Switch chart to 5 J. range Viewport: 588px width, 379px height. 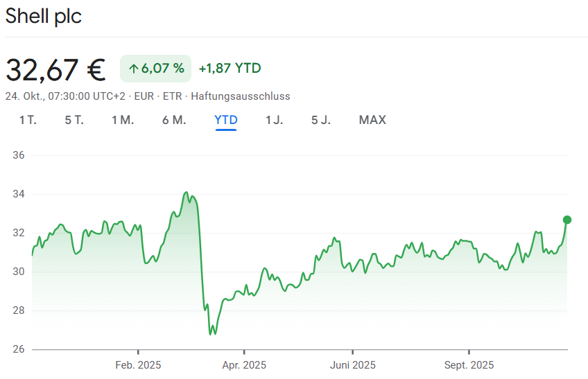click(321, 120)
